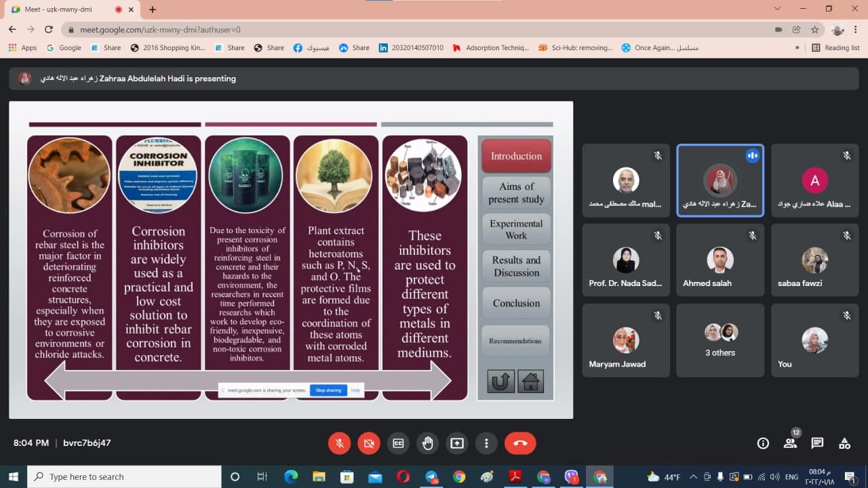Click the 3 others participants tile

pyautogui.click(x=719, y=340)
